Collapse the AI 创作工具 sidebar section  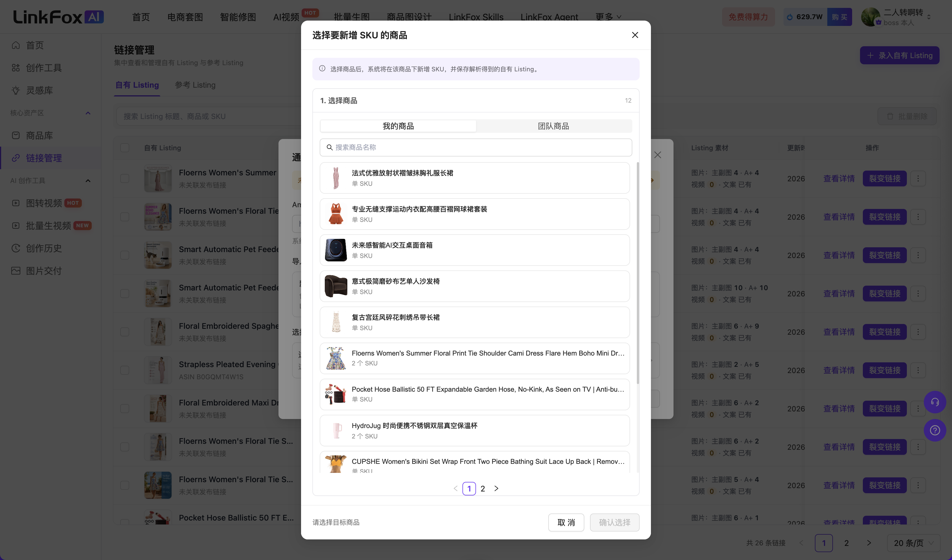(88, 181)
